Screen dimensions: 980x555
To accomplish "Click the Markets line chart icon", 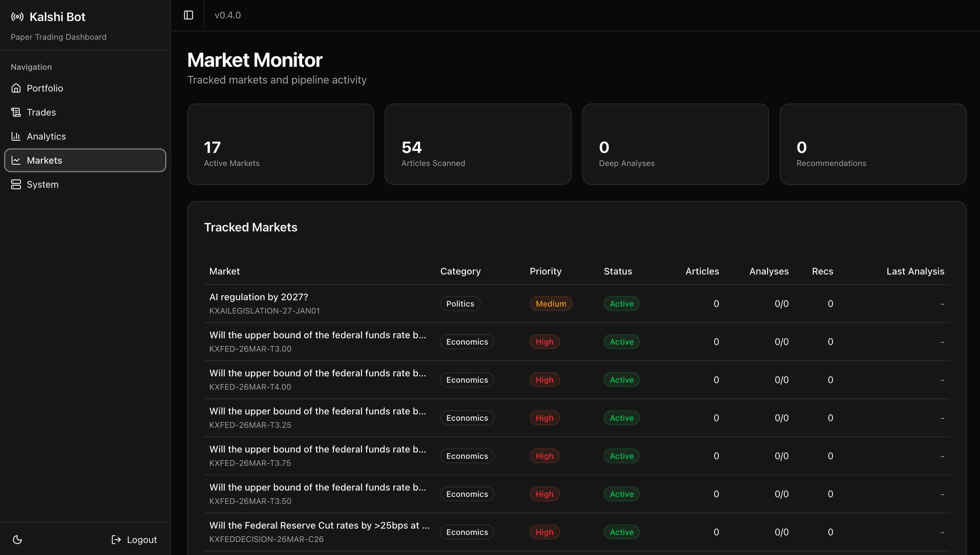I will coord(16,160).
